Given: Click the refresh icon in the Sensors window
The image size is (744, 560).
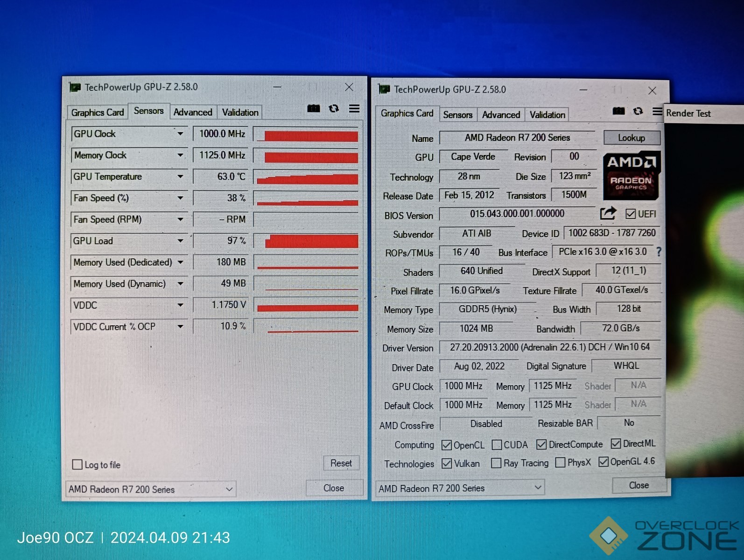Looking at the screenshot, I should (334, 109).
